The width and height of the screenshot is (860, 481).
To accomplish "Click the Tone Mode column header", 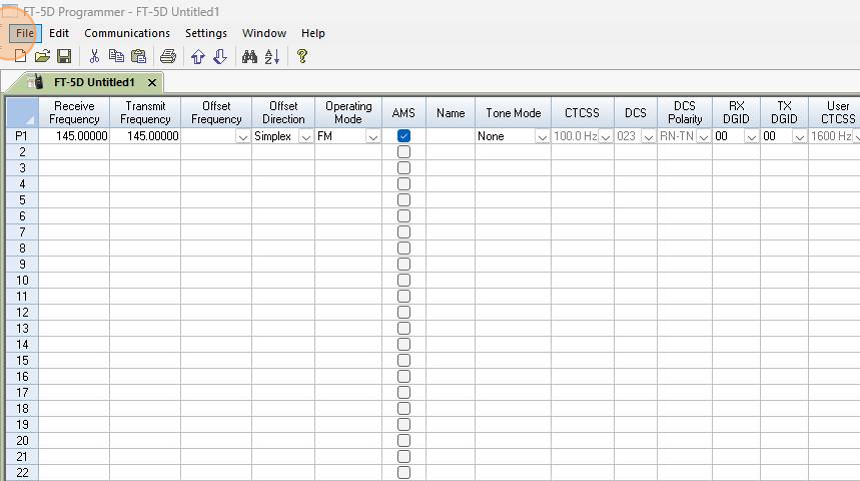I will click(513, 112).
